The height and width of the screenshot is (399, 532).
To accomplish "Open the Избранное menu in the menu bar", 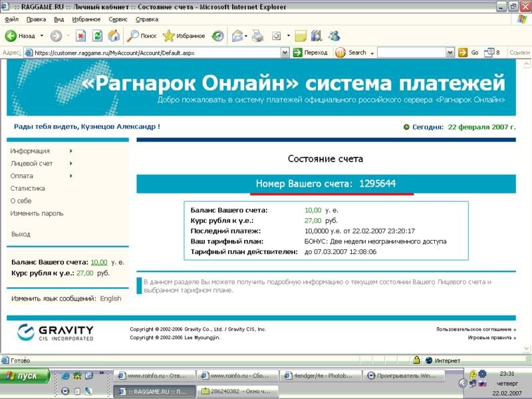I will pyautogui.click(x=86, y=19).
